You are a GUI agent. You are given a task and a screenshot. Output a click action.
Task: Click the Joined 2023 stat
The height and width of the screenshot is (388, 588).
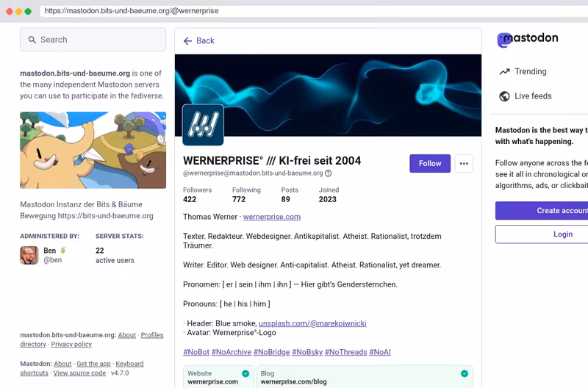[329, 195]
